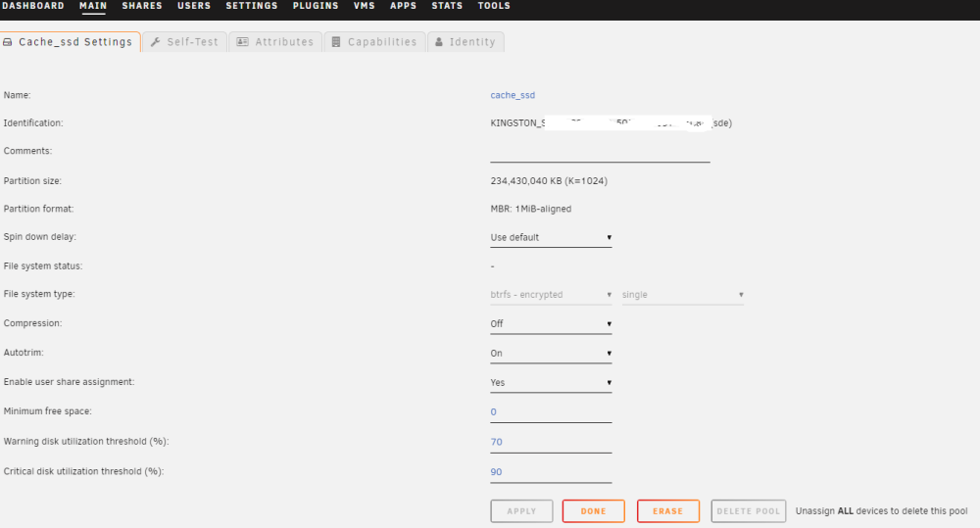Click the Minimum free space field
Screen dimensions: 980x528
(x=551, y=412)
